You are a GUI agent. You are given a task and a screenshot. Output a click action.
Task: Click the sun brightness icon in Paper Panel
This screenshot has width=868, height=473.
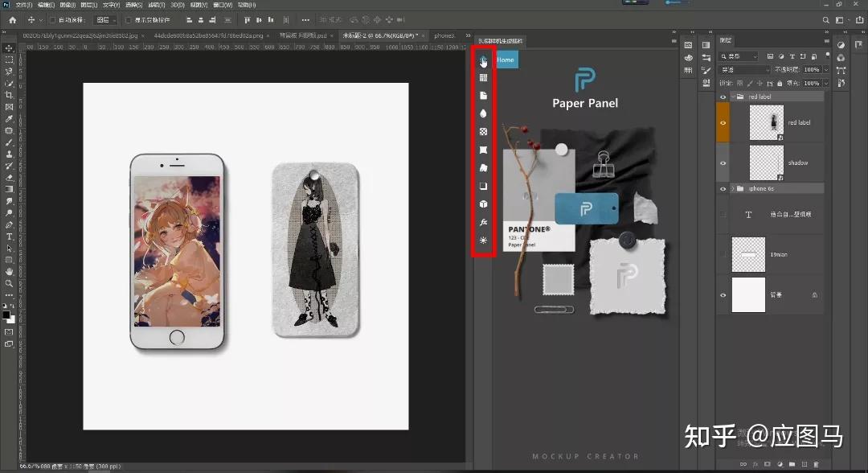click(x=483, y=241)
